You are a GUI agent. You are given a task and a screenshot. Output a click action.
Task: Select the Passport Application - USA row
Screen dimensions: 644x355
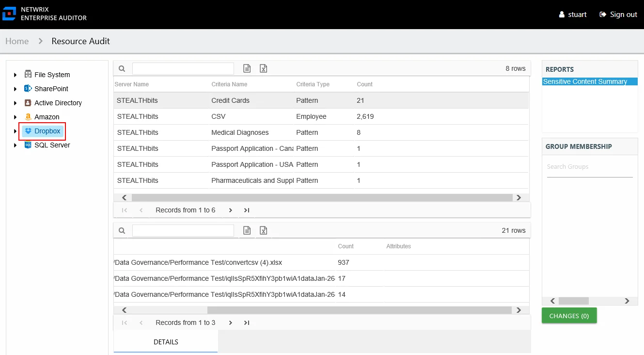321,164
